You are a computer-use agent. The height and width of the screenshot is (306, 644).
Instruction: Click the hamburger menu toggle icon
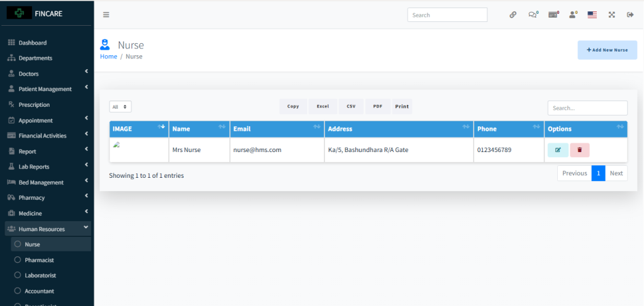(106, 15)
